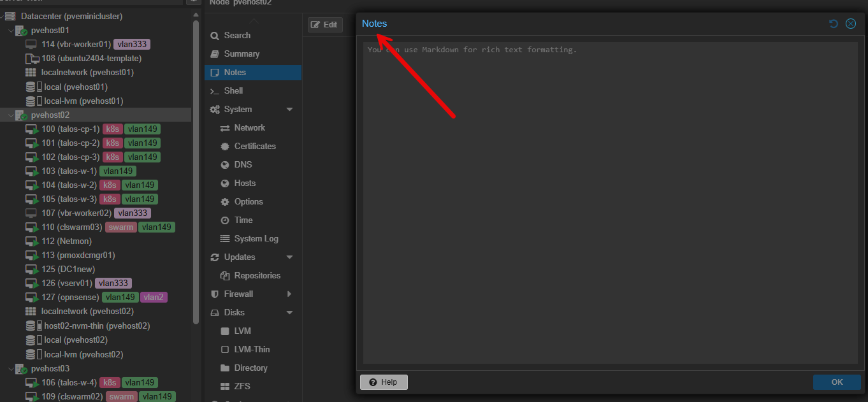This screenshot has width=868, height=402.
Task: Open the Notes menu item
Action: [x=253, y=73]
